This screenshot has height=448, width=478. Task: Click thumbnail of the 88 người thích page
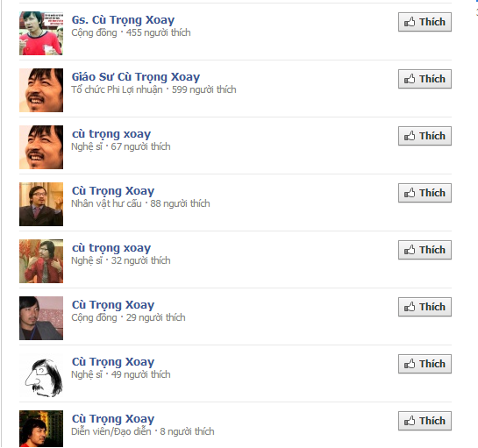point(41,204)
